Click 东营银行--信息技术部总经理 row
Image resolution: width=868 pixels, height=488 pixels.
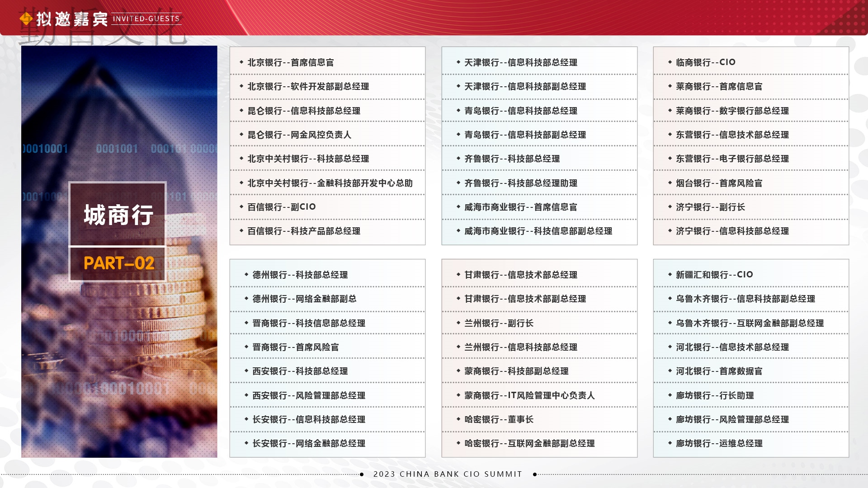click(x=732, y=135)
